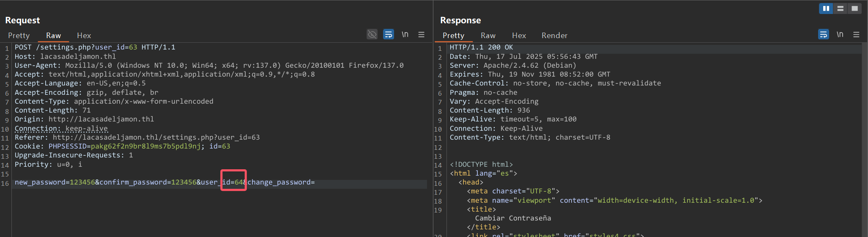This screenshot has height=237, width=868.
Task: Click the PHPSESSID cookie value
Action: (x=145, y=146)
